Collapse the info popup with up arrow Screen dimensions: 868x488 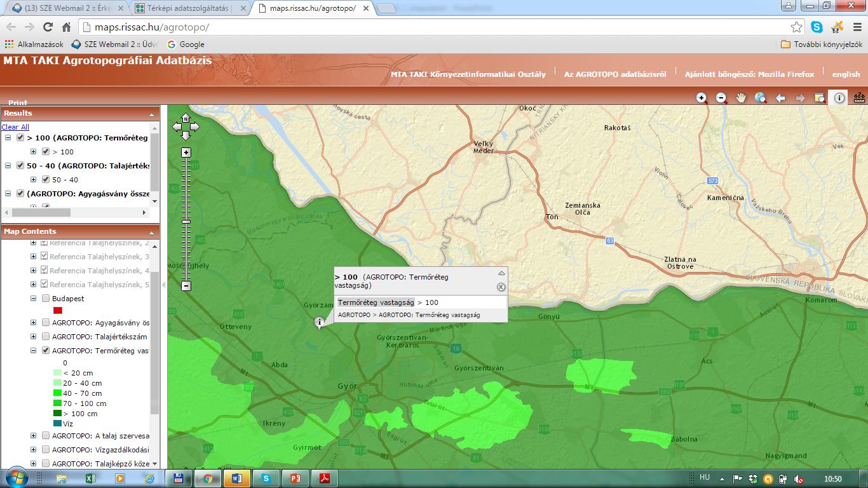[x=501, y=273]
